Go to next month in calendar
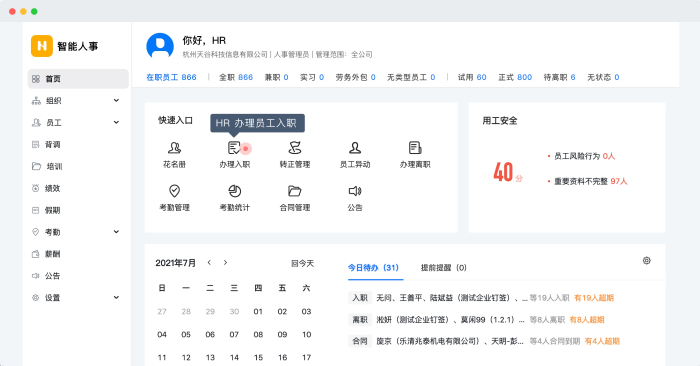Image resolution: width=700 pixels, height=366 pixels. 225,262
